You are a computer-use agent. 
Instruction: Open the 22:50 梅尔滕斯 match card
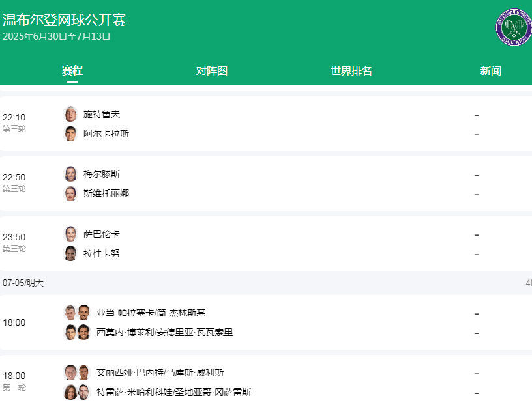click(261, 184)
